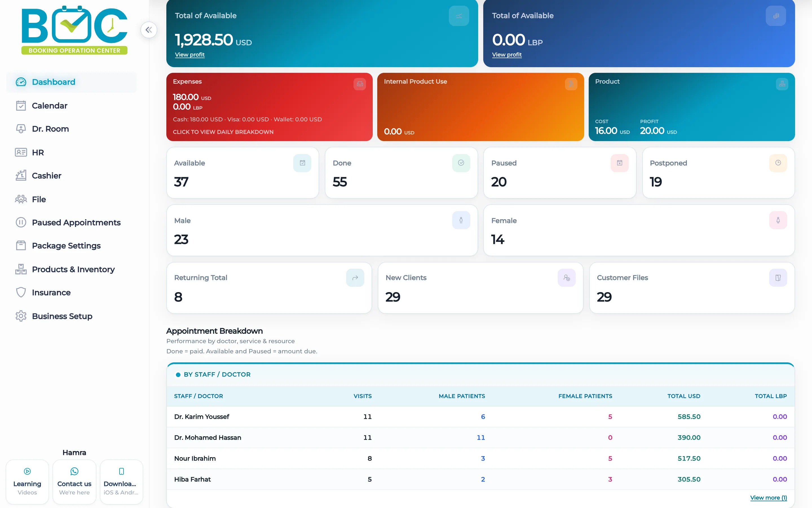Click the Product card inventory icon

(x=782, y=84)
